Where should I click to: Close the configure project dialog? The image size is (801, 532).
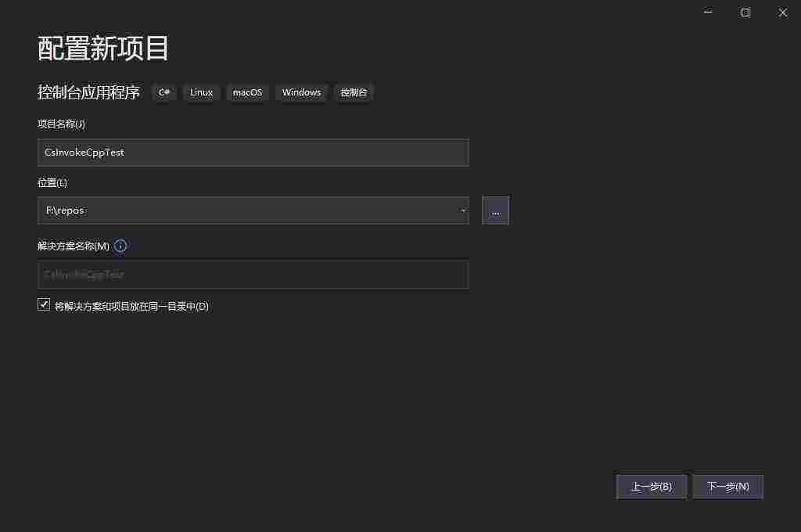[782, 13]
